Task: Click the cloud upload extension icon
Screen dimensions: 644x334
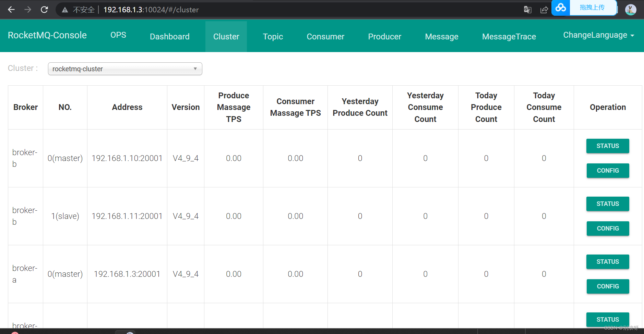Action: point(561,7)
